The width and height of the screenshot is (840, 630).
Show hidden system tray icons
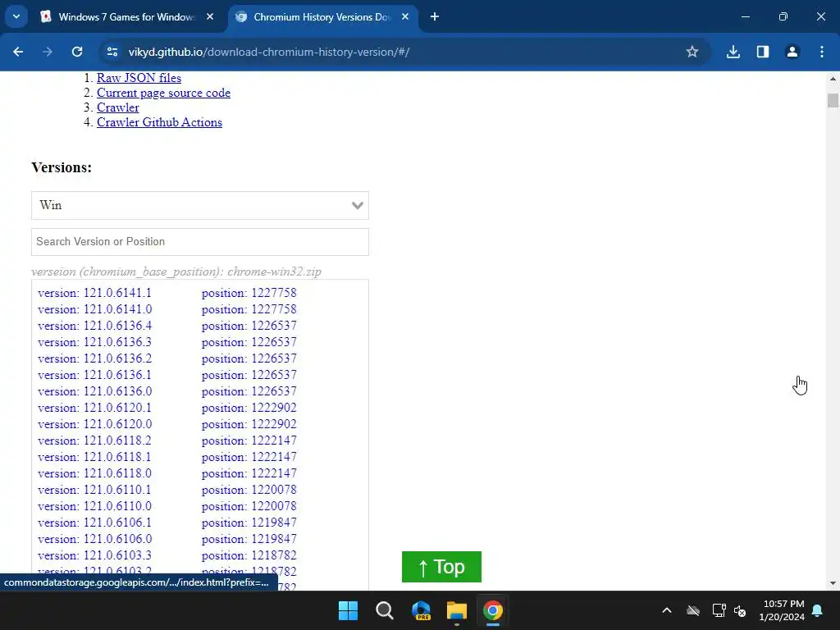click(666, 610)
